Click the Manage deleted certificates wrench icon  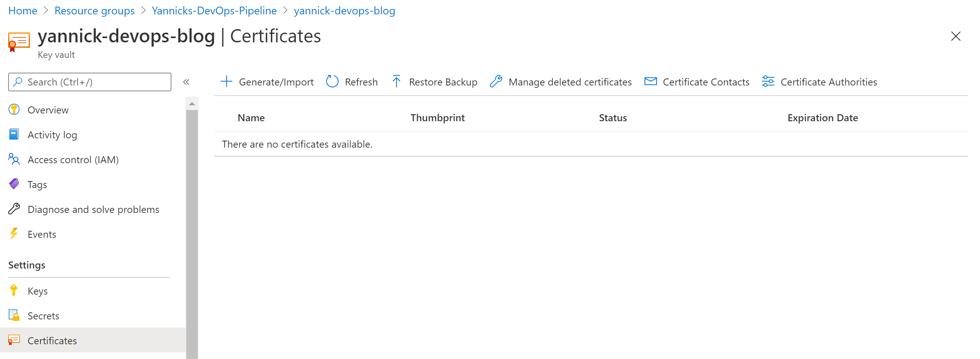tap(496, 82)
